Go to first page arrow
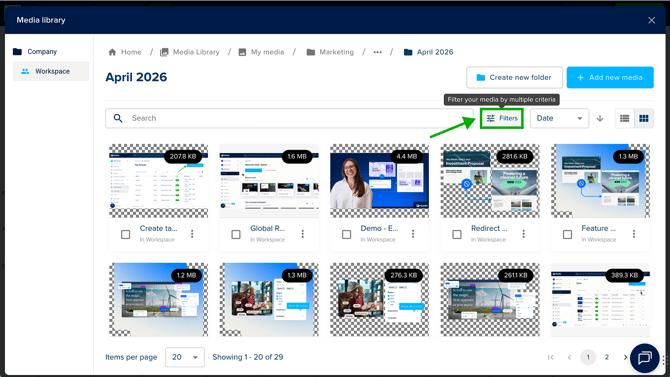This screenshot has width=670, height=377. [551, 357]
